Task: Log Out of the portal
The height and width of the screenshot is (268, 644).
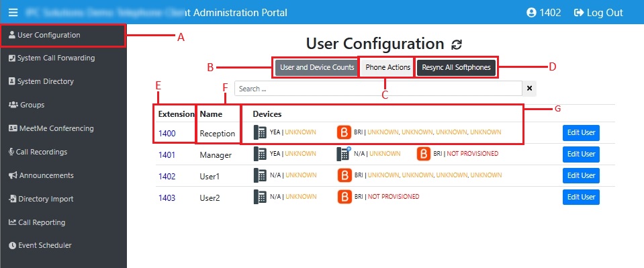Action: 598,13
